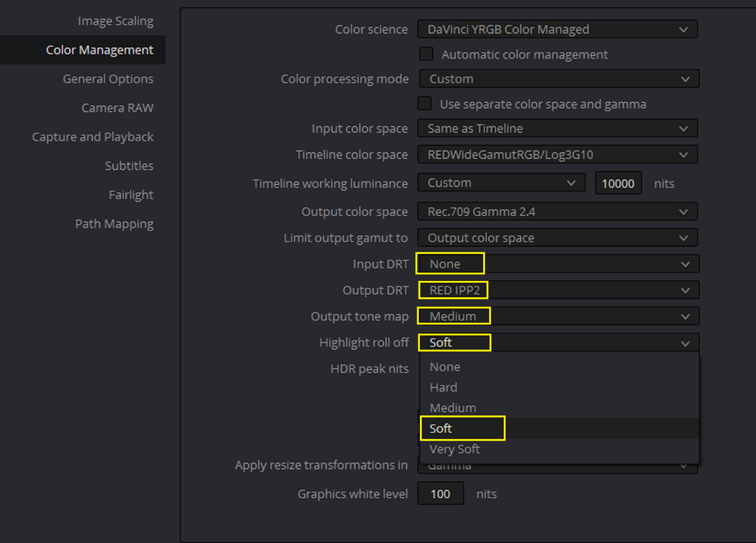Open the Input DRT dropdown
This screenshot has height=543, width=756.
coord(558,264)
